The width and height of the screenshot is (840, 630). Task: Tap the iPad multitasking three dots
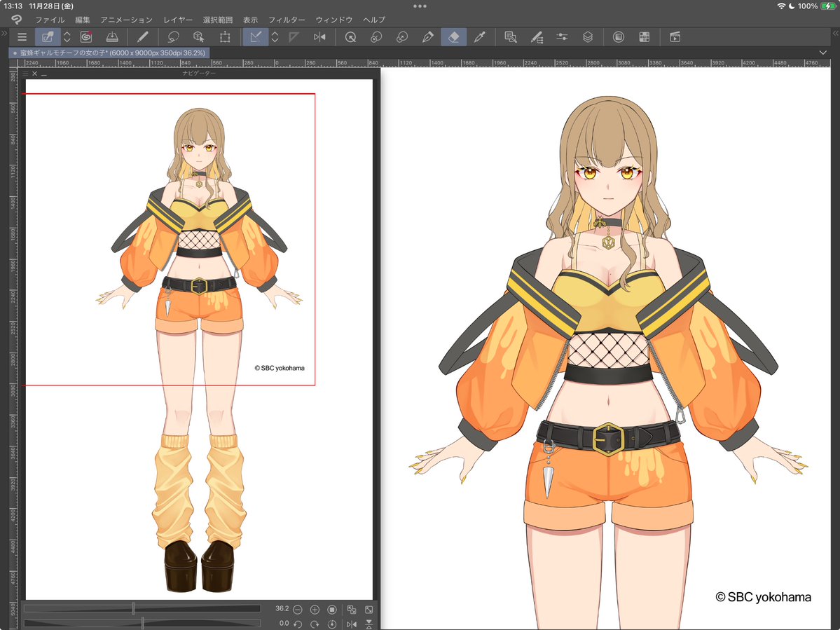pos(420,6)
